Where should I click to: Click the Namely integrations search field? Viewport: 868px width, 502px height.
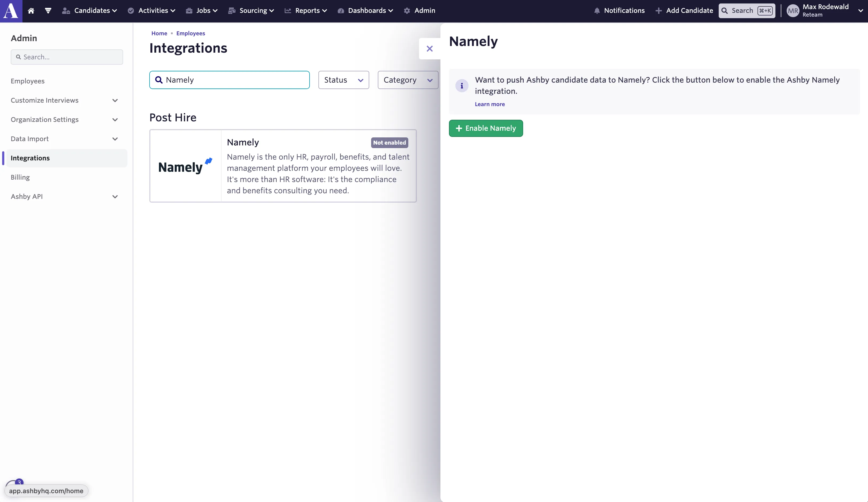229,80
